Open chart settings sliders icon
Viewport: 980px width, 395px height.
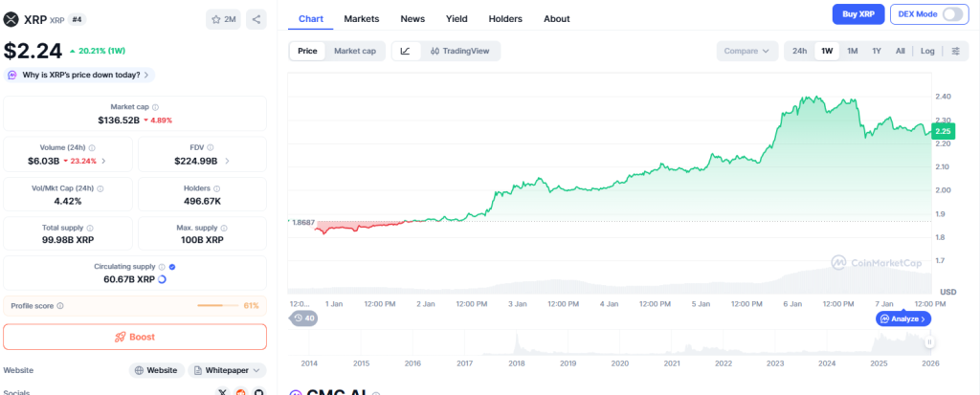(x=955, y=51)
